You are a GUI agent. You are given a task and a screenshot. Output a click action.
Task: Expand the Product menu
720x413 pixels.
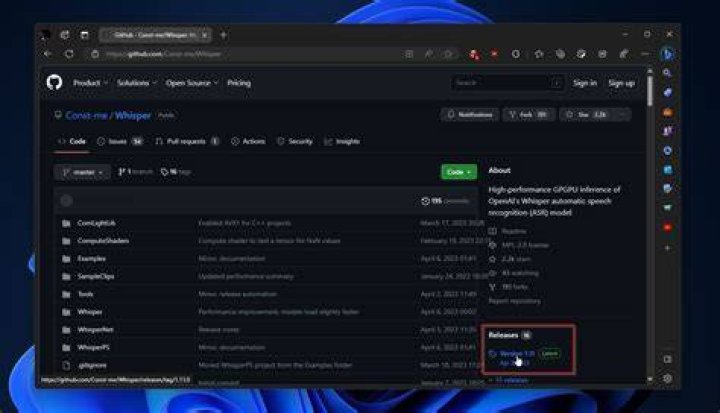(x=90, y=83)
